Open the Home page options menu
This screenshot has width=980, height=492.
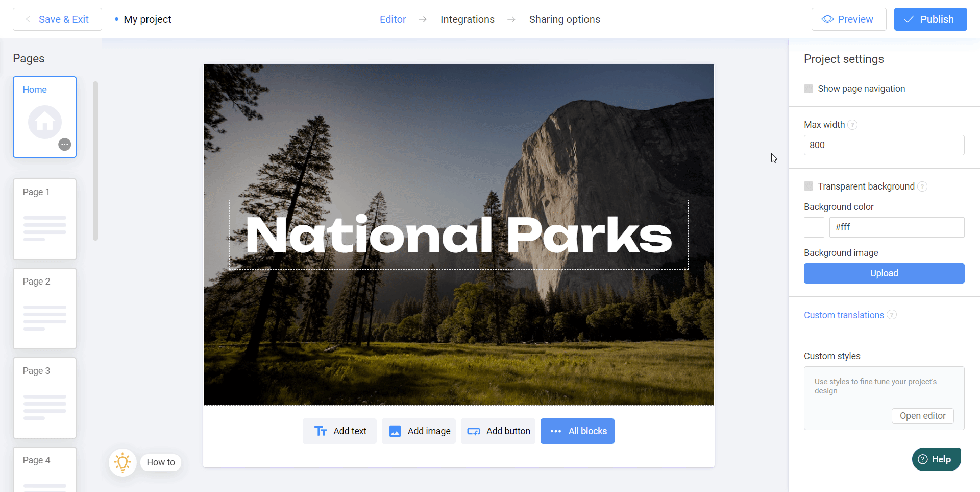[64, 145]
